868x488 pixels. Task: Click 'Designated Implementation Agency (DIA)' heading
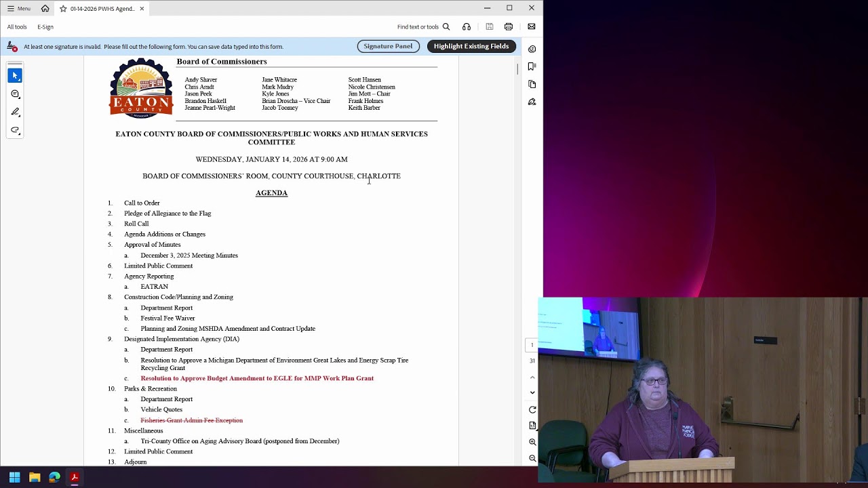coord(182,339)
